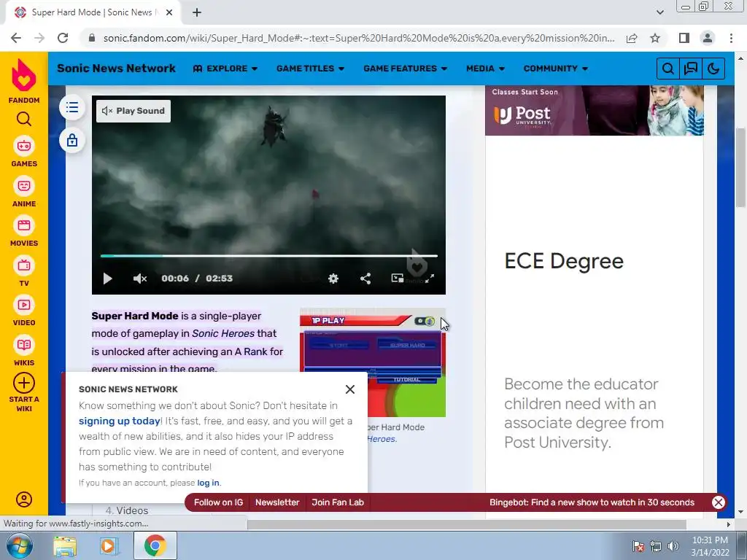Open the tab search dropdown arrow
The image size is (747, 560).
coord(659,12)
